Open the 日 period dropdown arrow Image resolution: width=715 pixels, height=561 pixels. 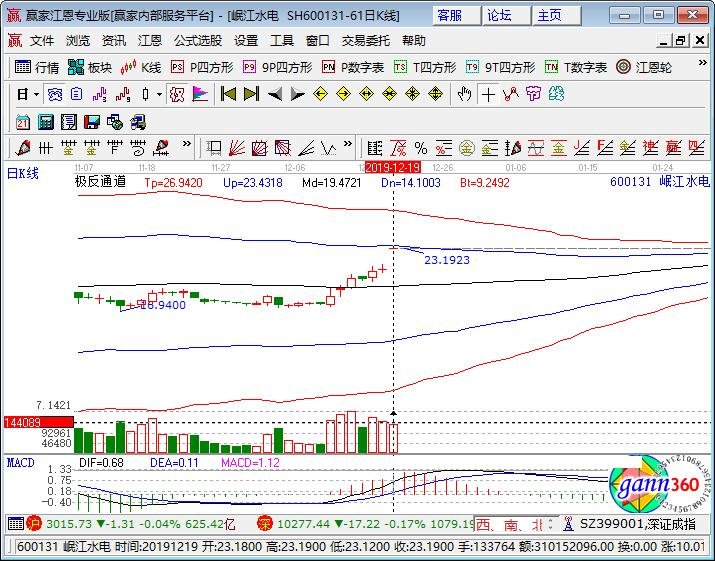coord(36,95)
